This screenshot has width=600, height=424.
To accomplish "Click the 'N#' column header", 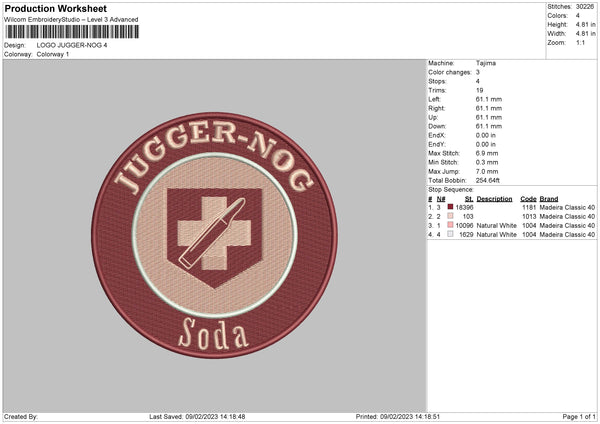I will pos(441,199).
